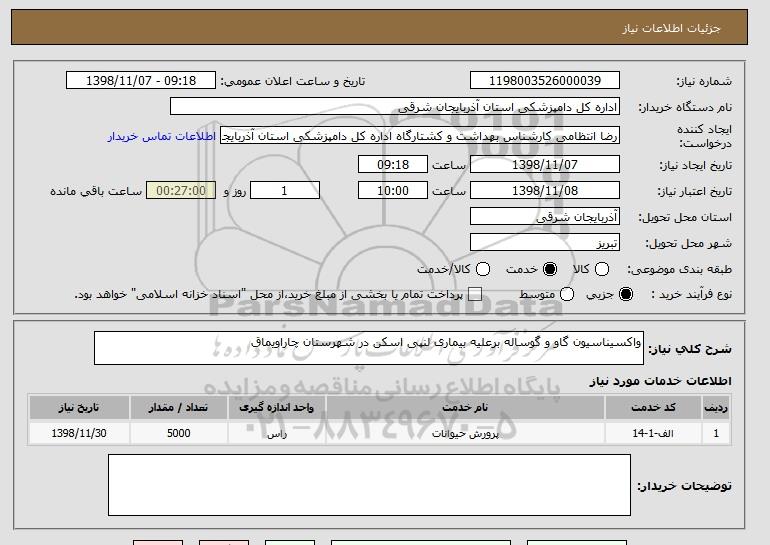Click the نام خدمت column header
770x545 pixels.
click(465, 408)
